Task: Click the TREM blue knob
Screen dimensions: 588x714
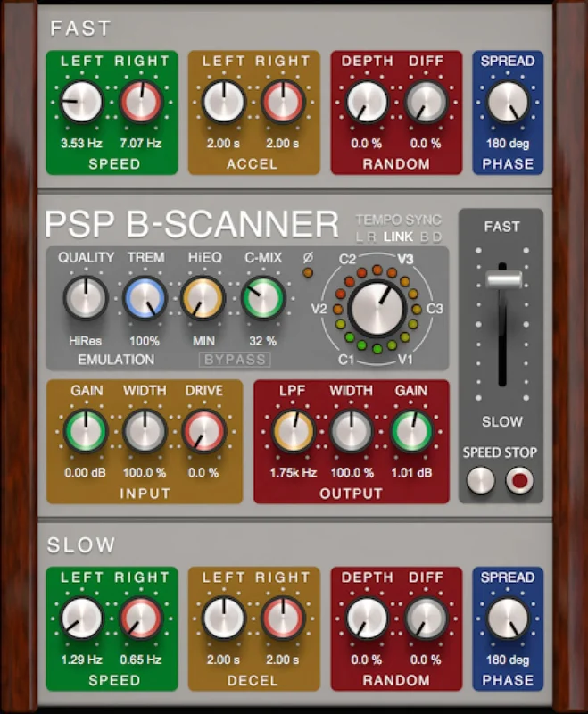Action: coord(145,298)
